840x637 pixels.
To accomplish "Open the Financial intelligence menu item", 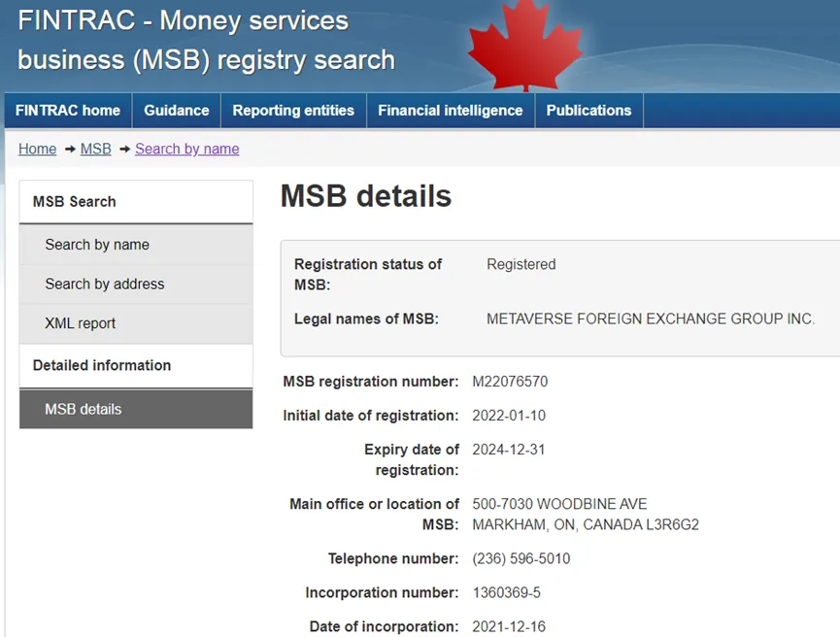I will point(451,111).
